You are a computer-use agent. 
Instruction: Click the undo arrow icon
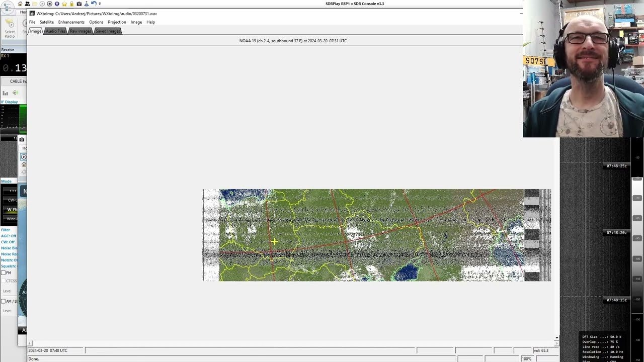[x=94, y=4]
